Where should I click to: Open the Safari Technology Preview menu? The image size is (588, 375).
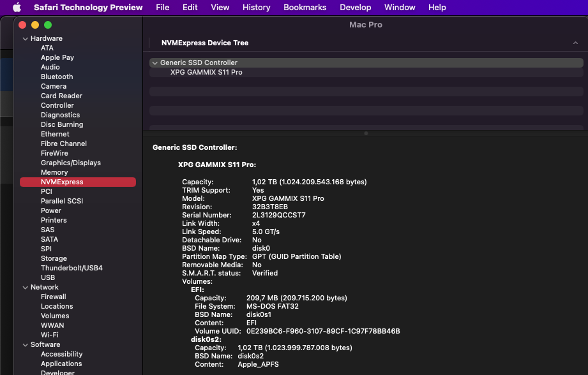[88, 7]
